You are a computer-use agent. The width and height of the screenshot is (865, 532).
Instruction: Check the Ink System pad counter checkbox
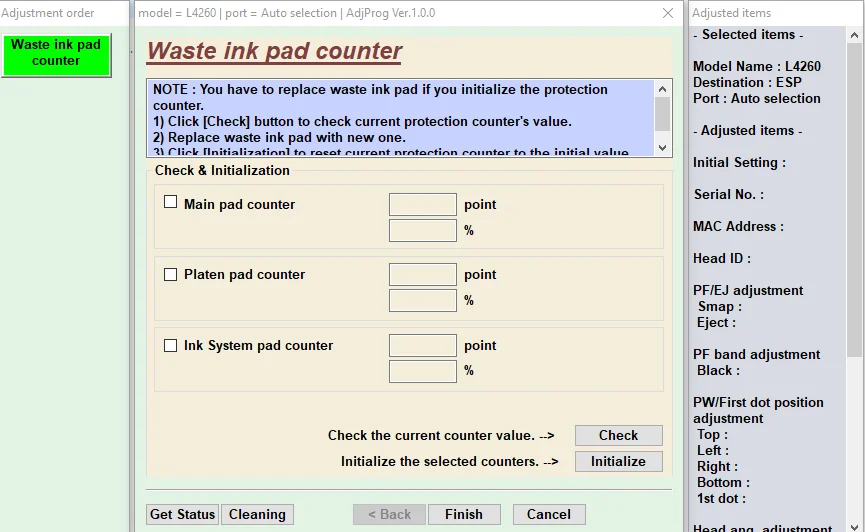click(x=170, y=345)
